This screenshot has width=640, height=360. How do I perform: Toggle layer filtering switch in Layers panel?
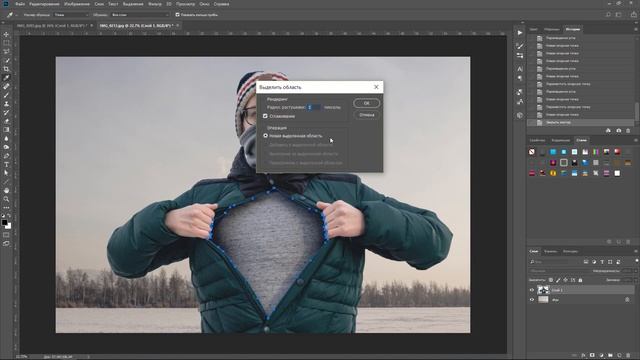pos(636,261)
